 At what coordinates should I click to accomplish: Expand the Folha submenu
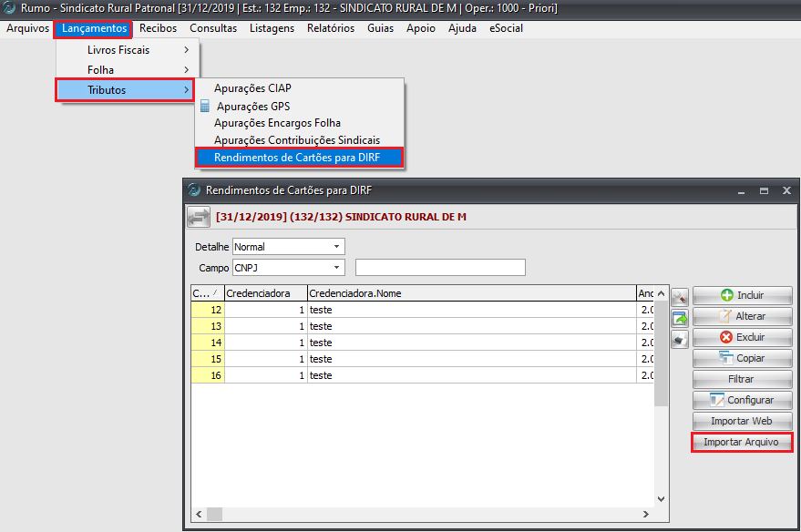pyautogui.click(x=128, y=70)
